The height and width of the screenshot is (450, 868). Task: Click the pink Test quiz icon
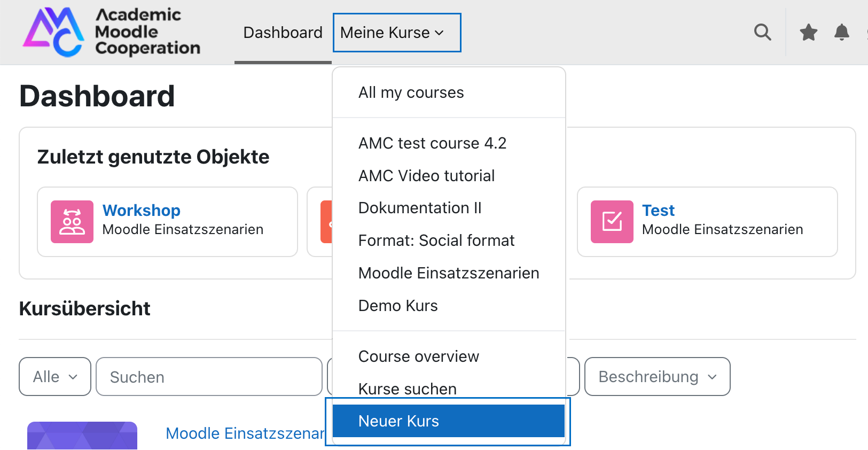point(612,222)
